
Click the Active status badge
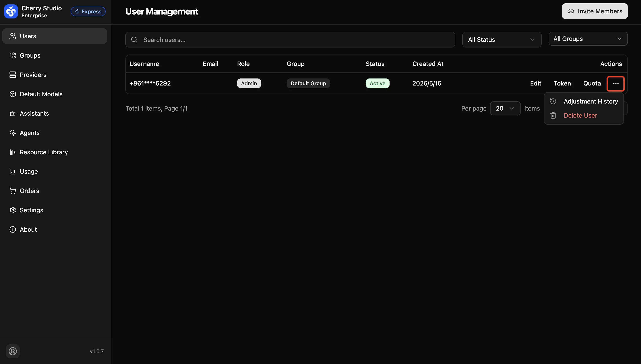[377, 84]
